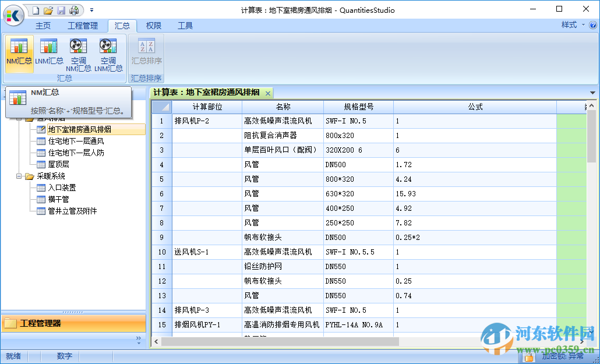Click the Help question mark icon

pos(594,26)
